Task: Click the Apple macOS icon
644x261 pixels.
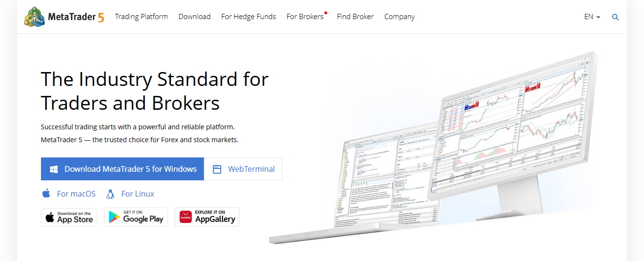Action: point(46,193)
